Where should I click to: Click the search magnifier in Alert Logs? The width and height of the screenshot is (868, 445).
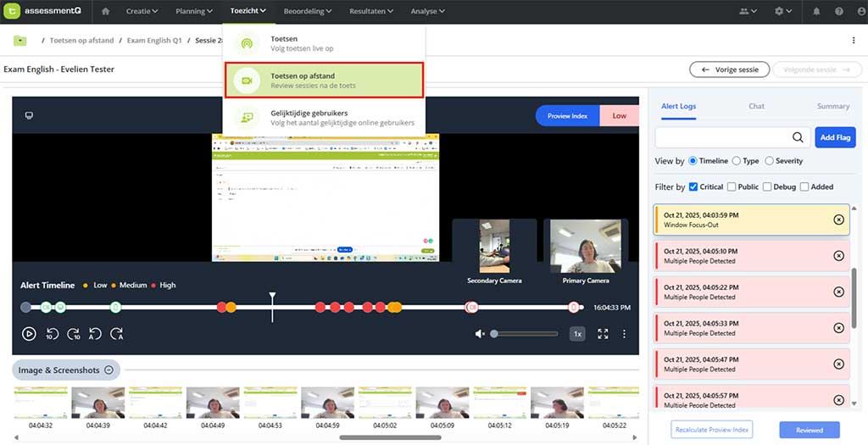point(798,137)
